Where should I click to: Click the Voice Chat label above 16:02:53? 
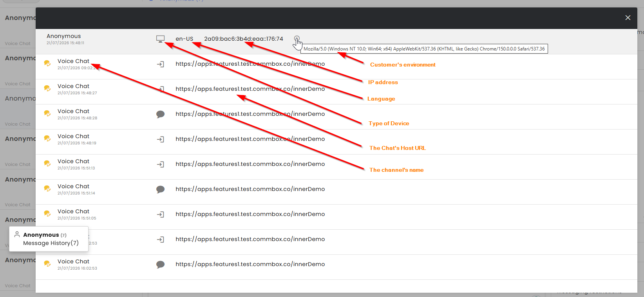(x=73, y=261)
